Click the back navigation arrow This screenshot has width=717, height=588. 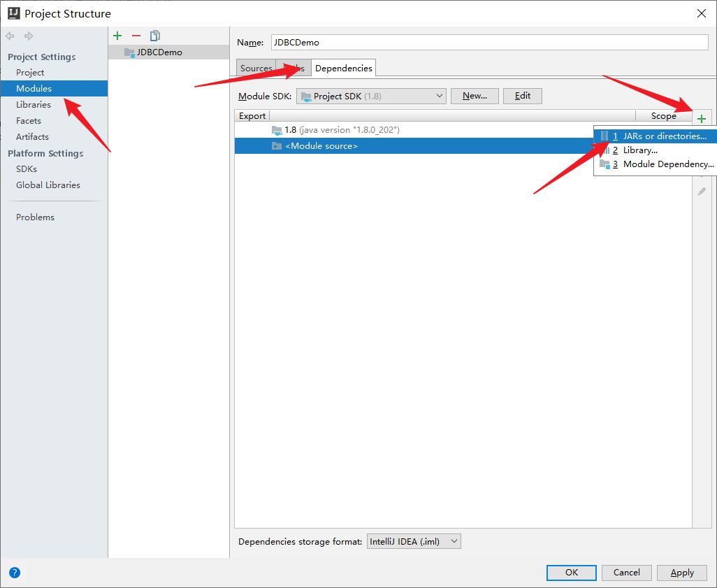click(x=10, y=36)
